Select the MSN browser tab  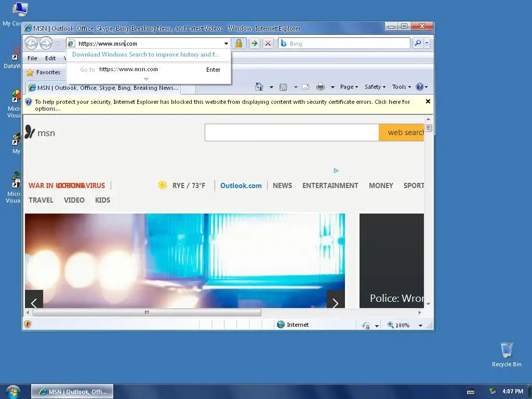103,88
